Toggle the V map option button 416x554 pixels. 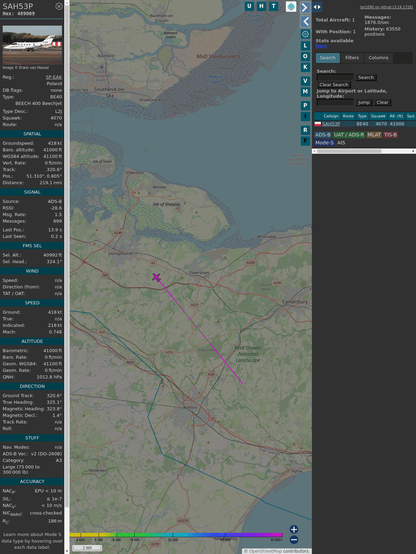click(x=305, y=81)
